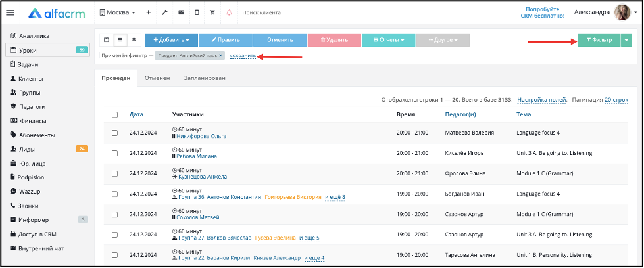Check the row for Никифорова Ольга
Screen dimensions: 644x268
coord(114,133)
